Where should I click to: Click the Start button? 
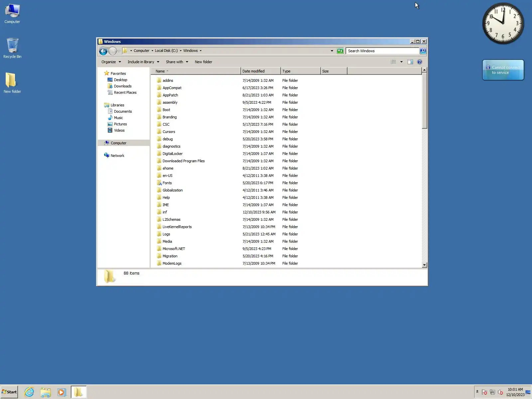pos(9,392)
